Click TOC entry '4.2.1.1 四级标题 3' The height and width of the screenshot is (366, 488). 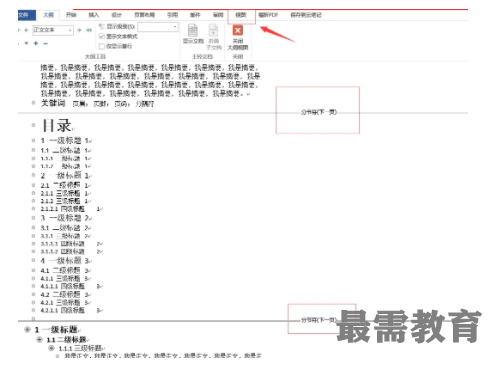[x=71, y=310]
